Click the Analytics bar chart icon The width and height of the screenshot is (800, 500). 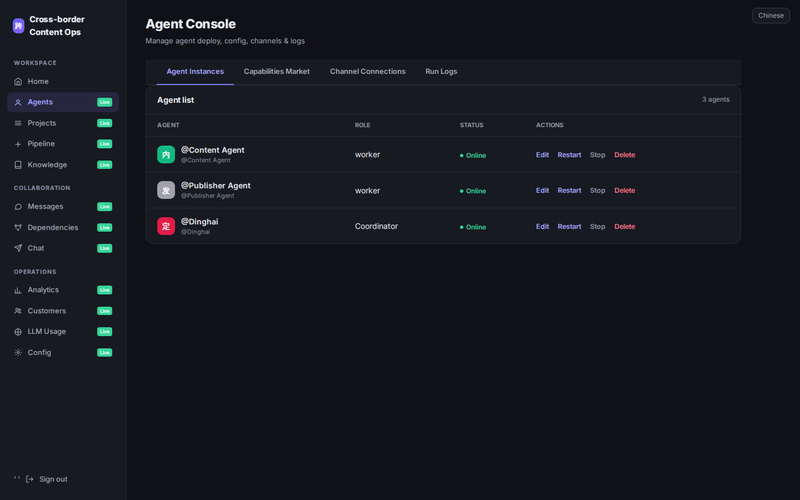pyautogui.click(x=18, y=290)
